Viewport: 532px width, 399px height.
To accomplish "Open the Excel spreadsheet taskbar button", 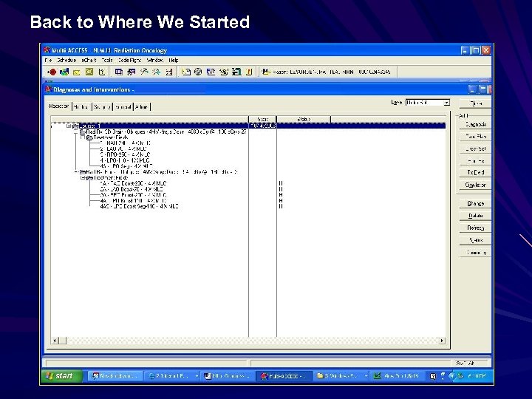I will pyautogui.click(x=396, y=376).
